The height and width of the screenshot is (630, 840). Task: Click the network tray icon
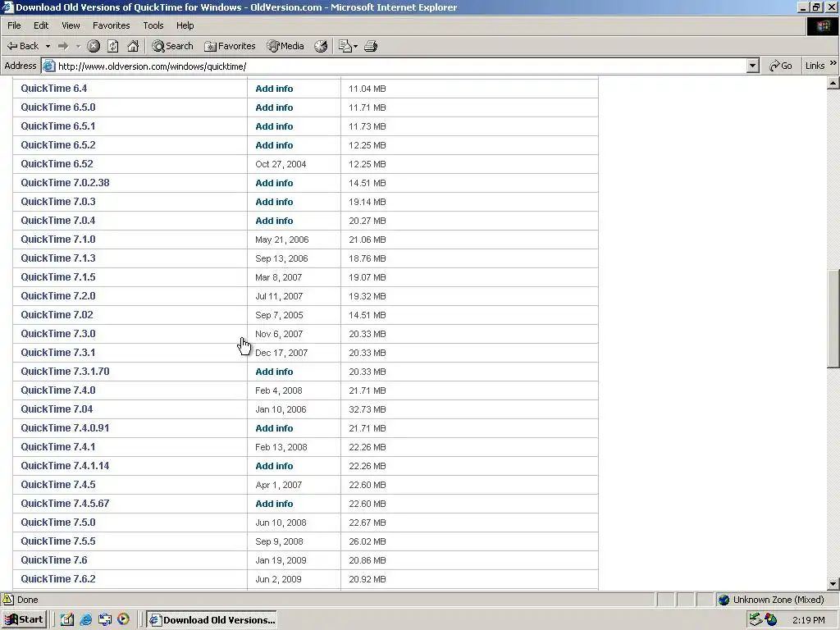756,620
